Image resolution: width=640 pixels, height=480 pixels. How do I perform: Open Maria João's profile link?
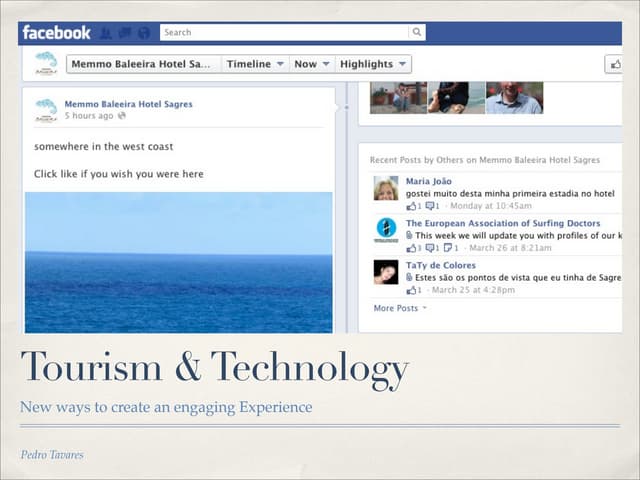pyautogui.click(x=428, y=181)
